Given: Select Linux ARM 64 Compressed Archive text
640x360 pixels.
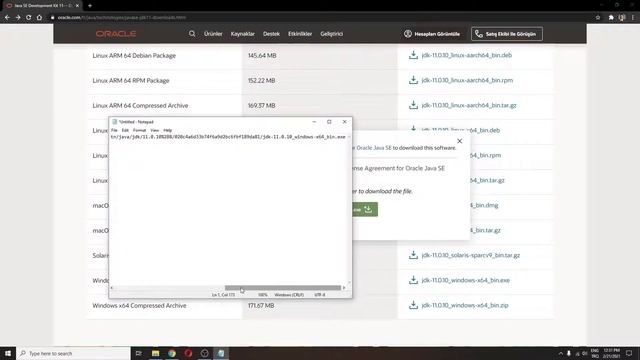Looking at the screenshot, I should 140,105.
